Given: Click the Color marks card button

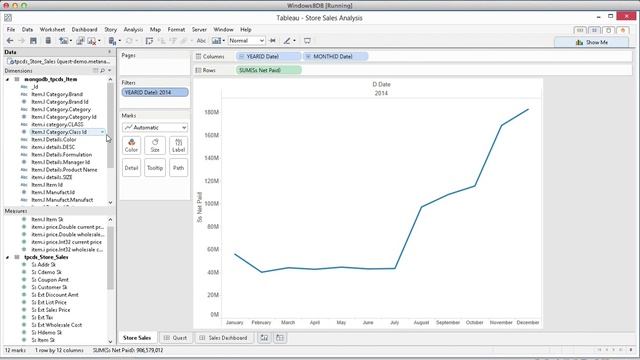Looking at the screenshot, I should click(131, 145).
